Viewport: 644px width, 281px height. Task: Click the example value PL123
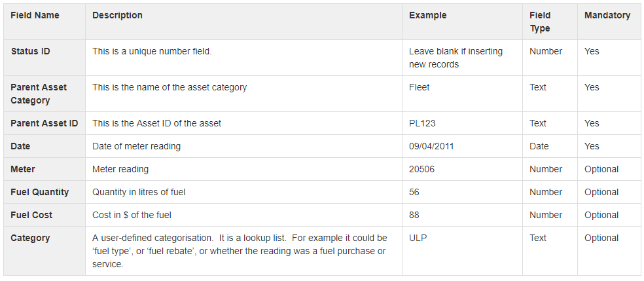[421, 123]
